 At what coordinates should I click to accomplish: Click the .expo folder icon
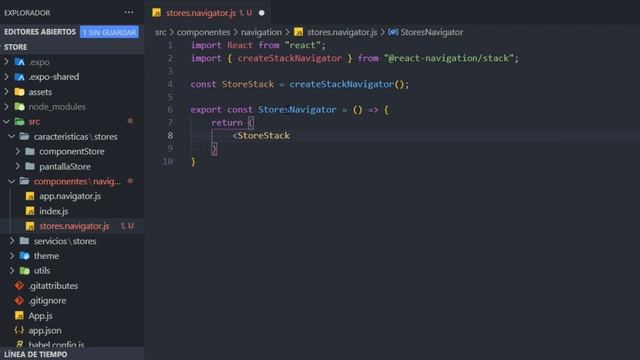[x=19, y=62]
